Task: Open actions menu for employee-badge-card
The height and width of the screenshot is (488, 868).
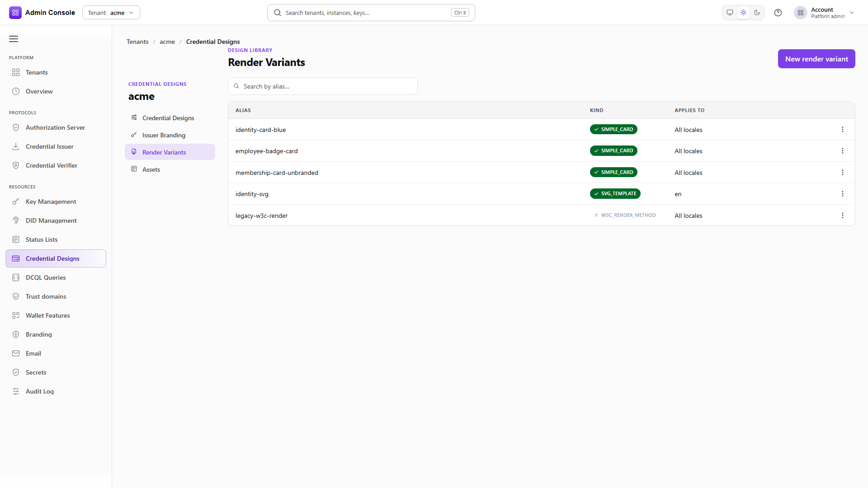Action: coord(843,151)
